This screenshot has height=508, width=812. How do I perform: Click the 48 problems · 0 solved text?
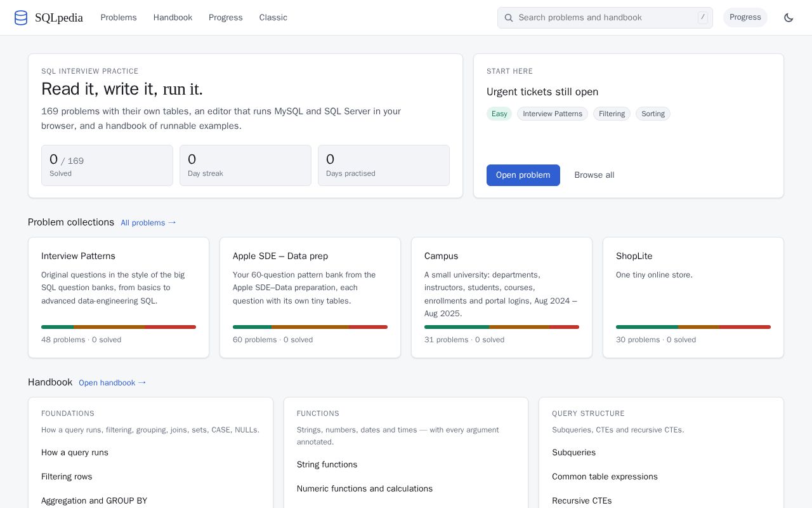click(x=81, y=340)
